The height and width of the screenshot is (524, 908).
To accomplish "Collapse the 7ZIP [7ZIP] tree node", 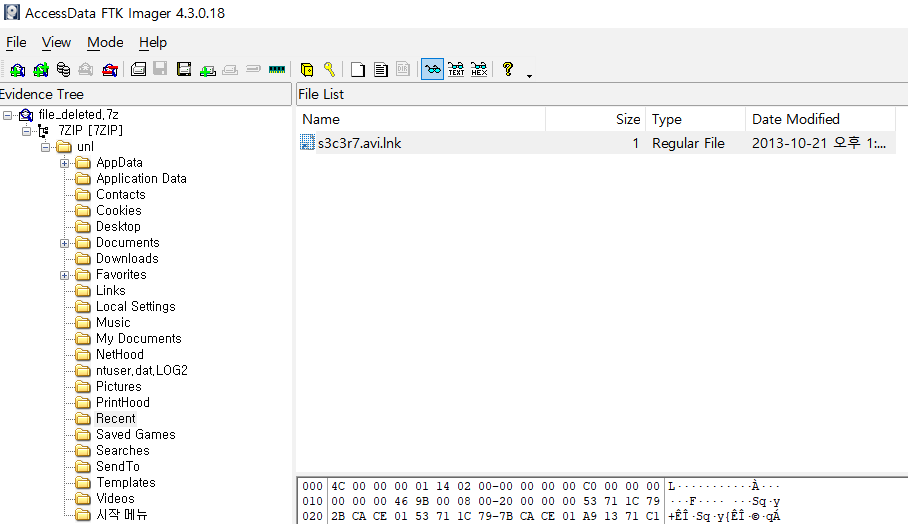I will 27,131.
